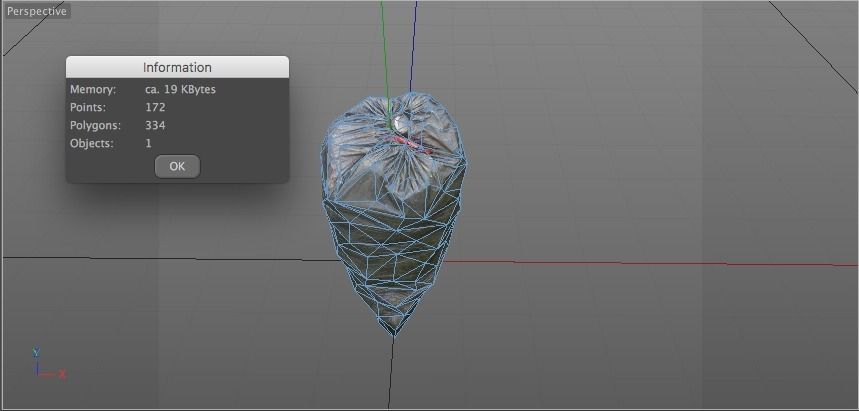
Task: Click the 'Points:' label
Action: click(88, 107)
